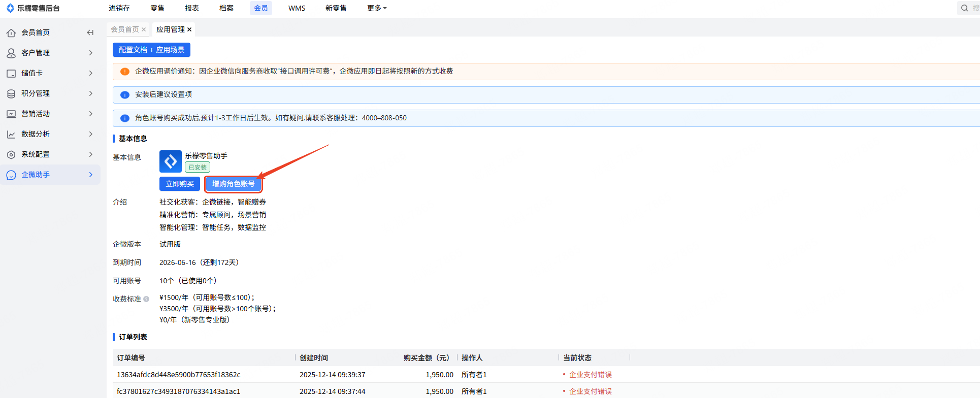Select order 13634afdc8d448e5900b77653f18362c

coord(179,375)
